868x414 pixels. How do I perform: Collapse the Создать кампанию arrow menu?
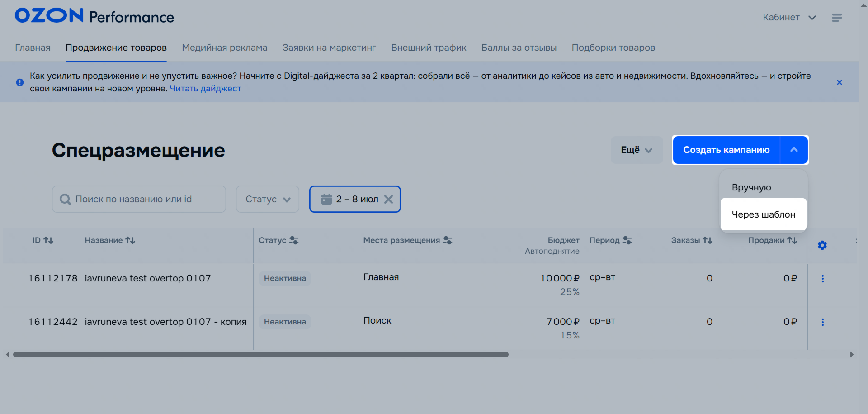pos(794,150)
